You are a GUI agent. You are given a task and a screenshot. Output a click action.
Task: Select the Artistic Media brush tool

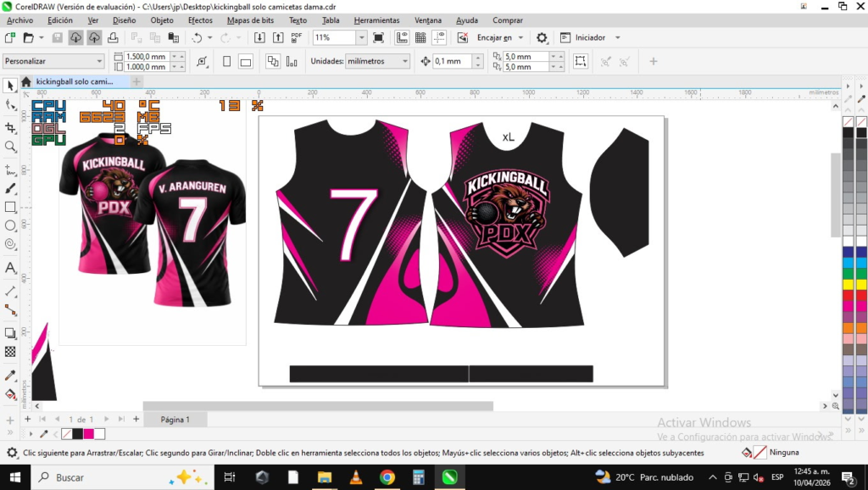coord(10,189)
